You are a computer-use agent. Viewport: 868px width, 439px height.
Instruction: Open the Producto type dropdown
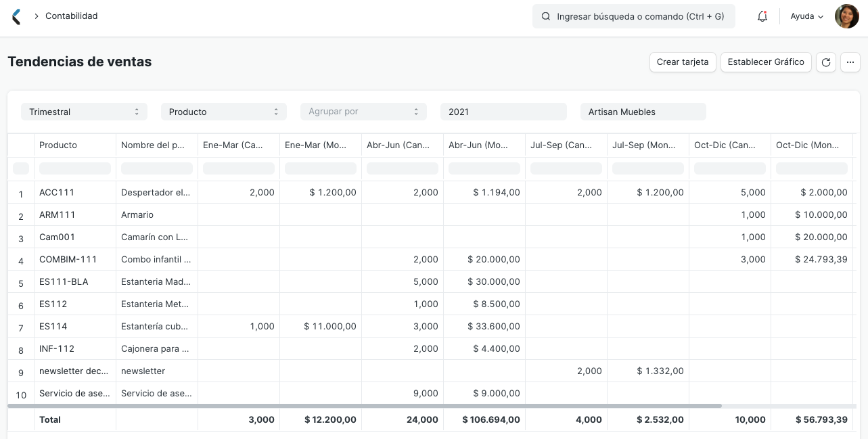pyautogui.click(x=223, y=112)
